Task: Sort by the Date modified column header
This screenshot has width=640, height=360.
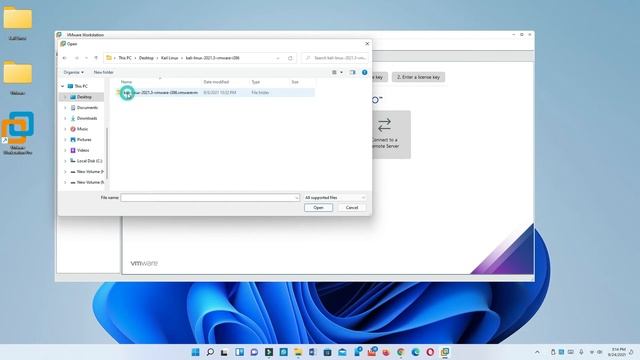Action: click(x=216, y=82)
